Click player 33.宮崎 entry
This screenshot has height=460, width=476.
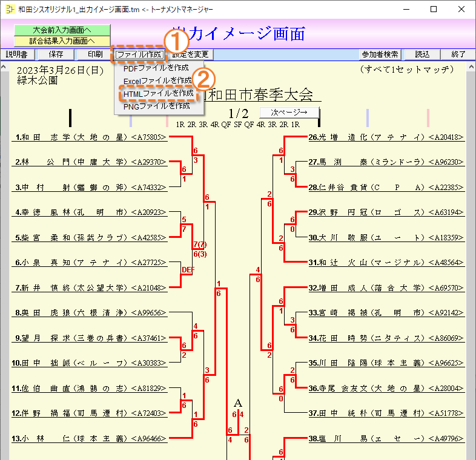coord(386,312)
